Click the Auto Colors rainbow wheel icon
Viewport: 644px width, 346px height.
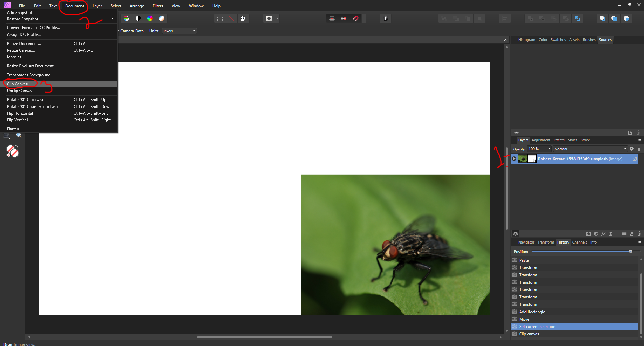(x=150, y=18)
